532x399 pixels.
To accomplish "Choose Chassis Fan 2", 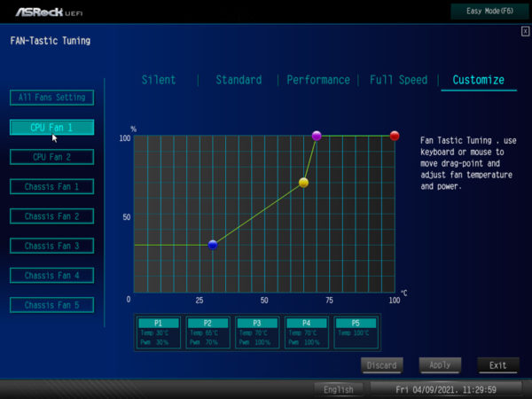I will pyautogui.click(x=52, y=216).
